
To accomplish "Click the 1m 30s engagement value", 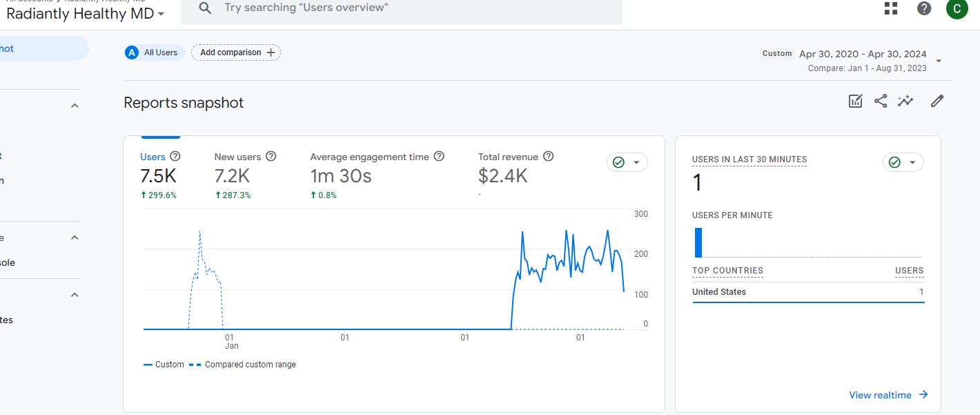I will [x=341, y=176].
